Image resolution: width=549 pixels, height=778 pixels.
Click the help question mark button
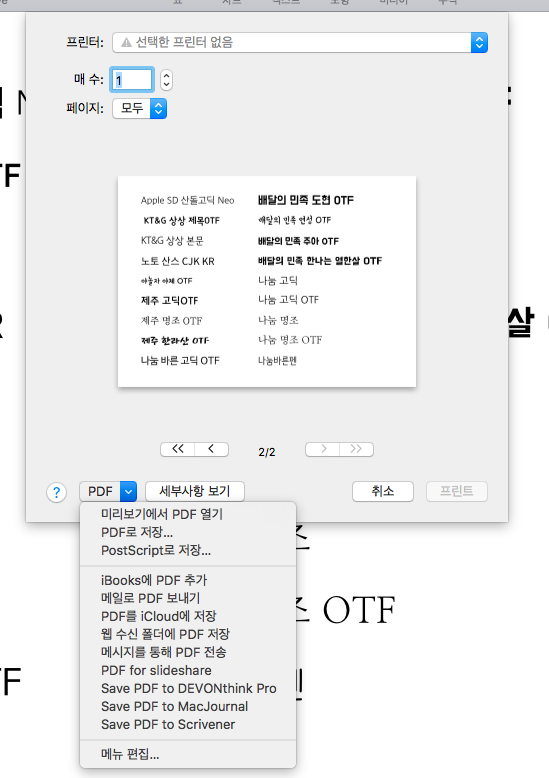[57, 492]
